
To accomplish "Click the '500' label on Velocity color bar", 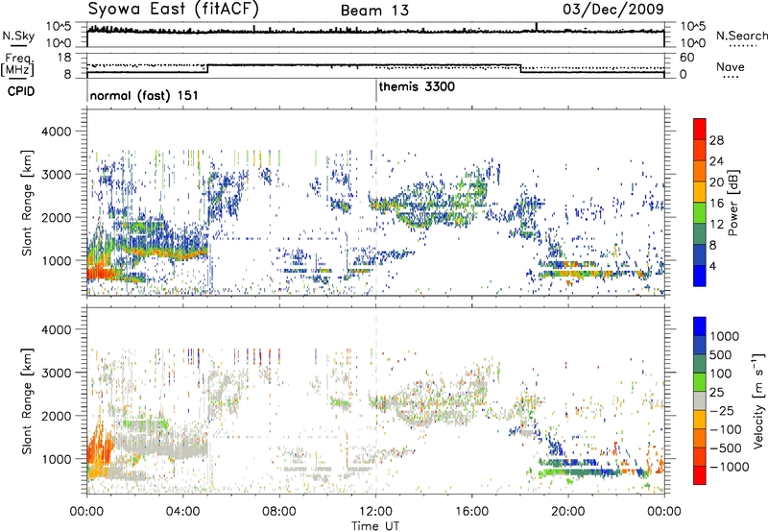I will pos(721,354).
